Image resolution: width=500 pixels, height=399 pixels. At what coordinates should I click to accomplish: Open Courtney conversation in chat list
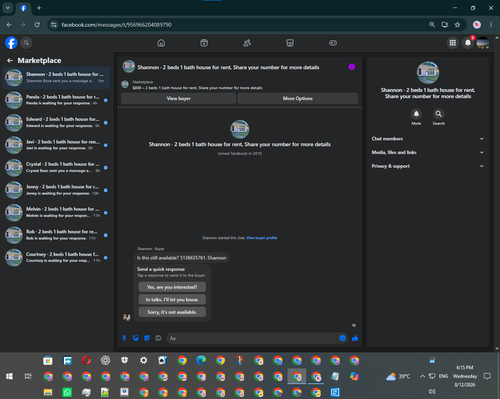tap(56, 257)
